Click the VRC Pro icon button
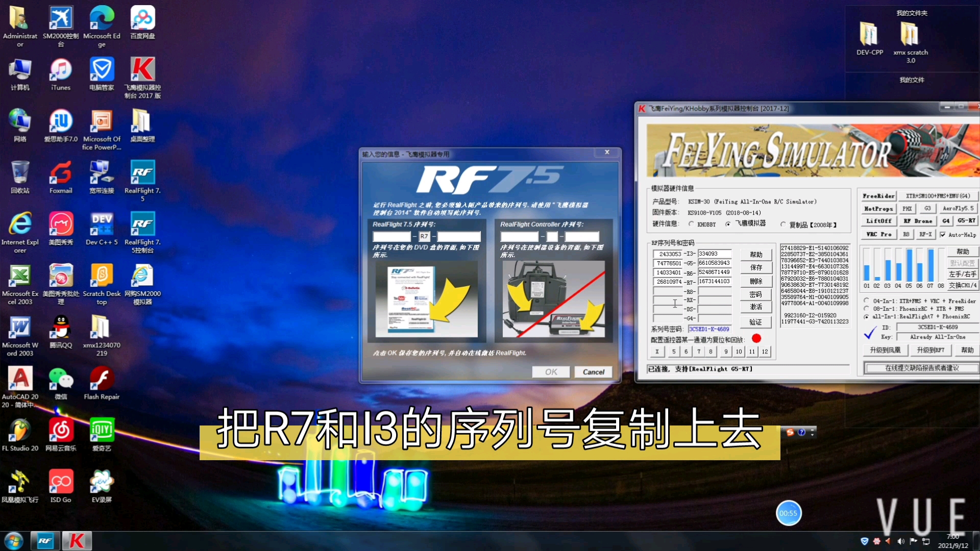980x551 pixels. tap(873, 235)
